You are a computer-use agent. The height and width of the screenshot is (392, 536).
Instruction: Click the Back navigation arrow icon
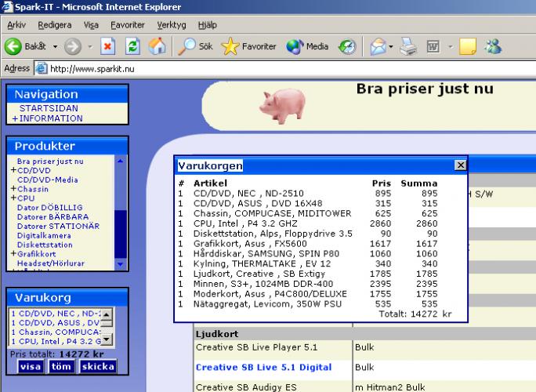[13, 46]
